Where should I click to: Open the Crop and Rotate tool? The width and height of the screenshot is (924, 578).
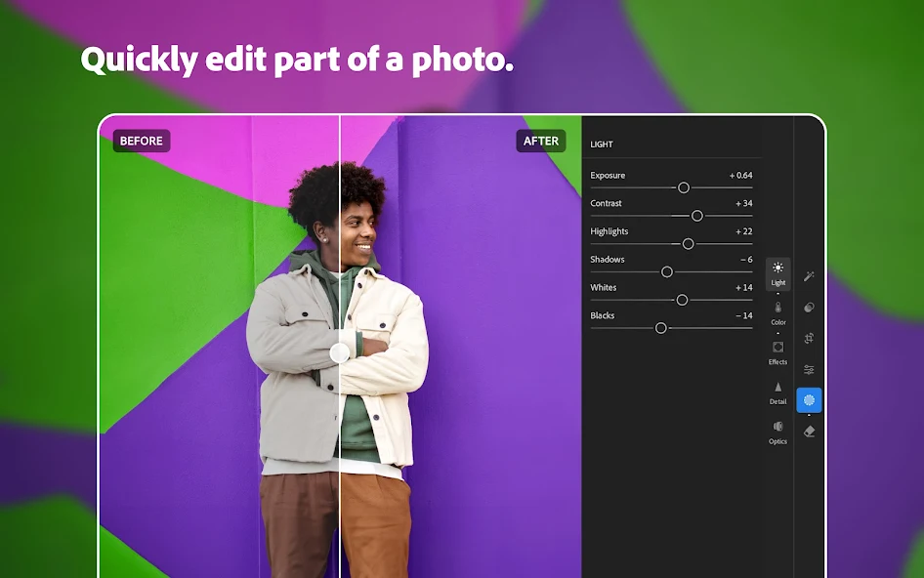click(x=809, y=337)
